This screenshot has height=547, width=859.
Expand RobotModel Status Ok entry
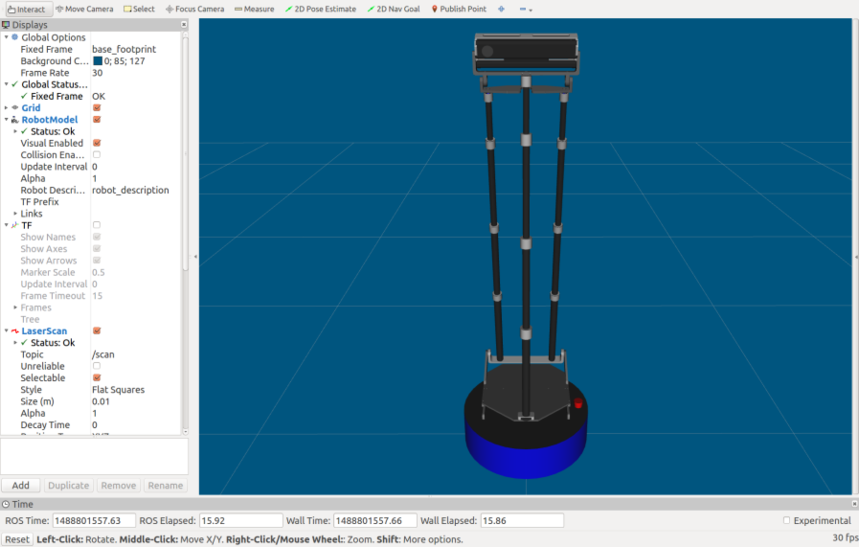point(15,132)
